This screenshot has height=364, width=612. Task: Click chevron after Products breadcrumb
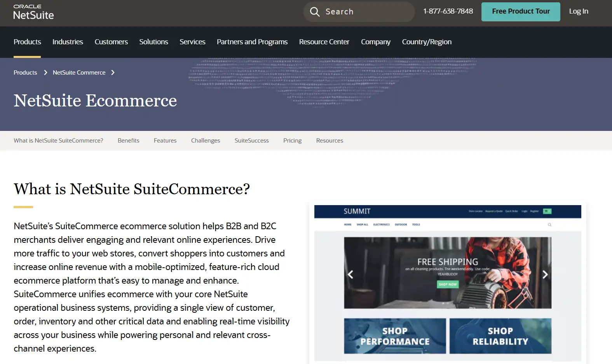coord(45,73)
